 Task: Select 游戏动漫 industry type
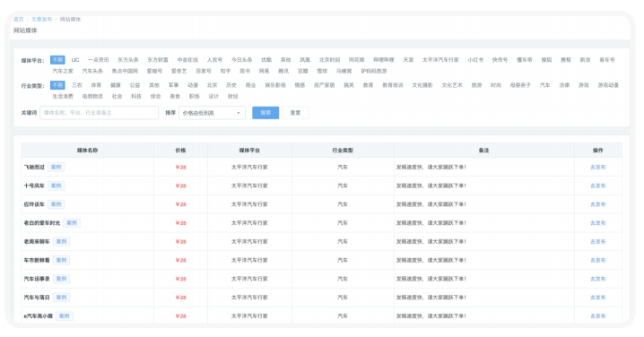[x=608, y=85]
